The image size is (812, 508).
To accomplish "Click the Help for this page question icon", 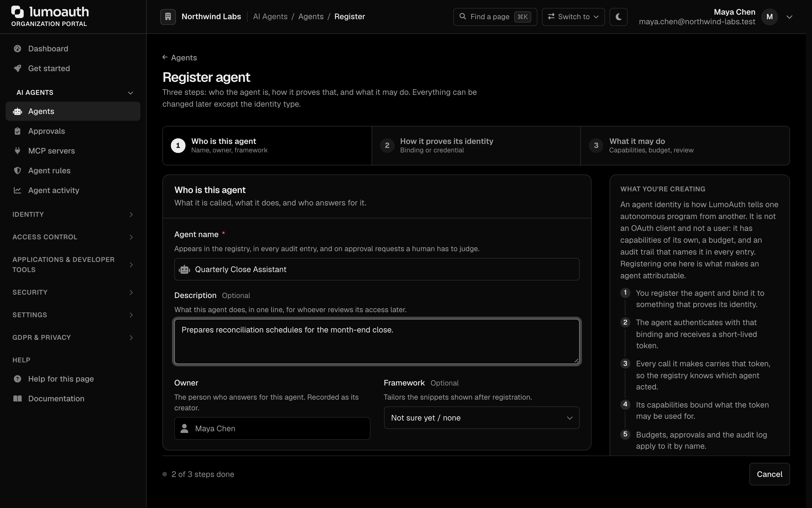I will [x=17, y=379].
